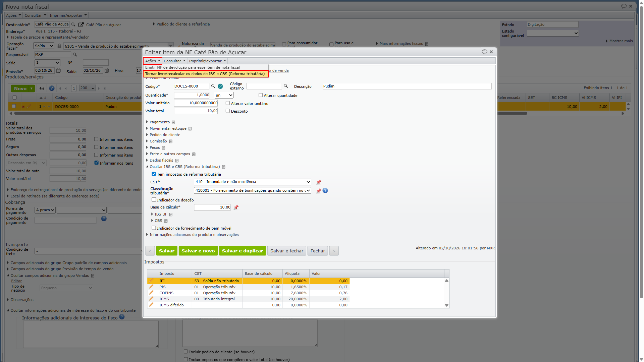Click search icon beside Destinatário field

coord(73,24)
